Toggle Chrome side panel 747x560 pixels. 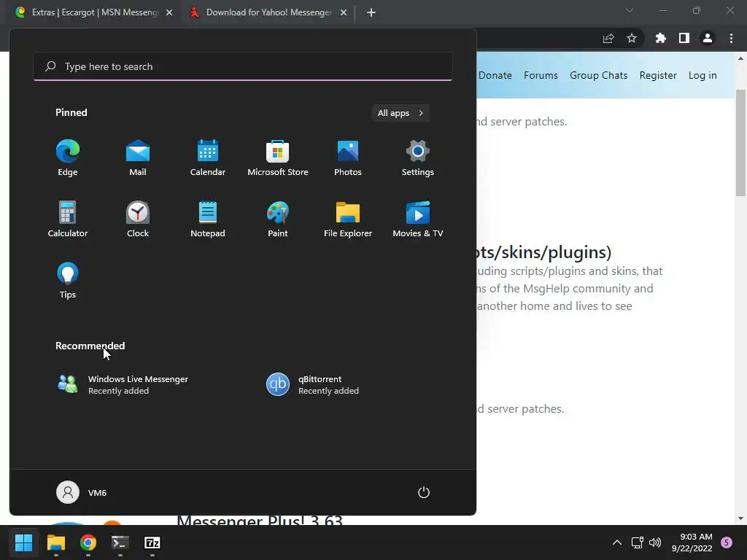(684, 39)
